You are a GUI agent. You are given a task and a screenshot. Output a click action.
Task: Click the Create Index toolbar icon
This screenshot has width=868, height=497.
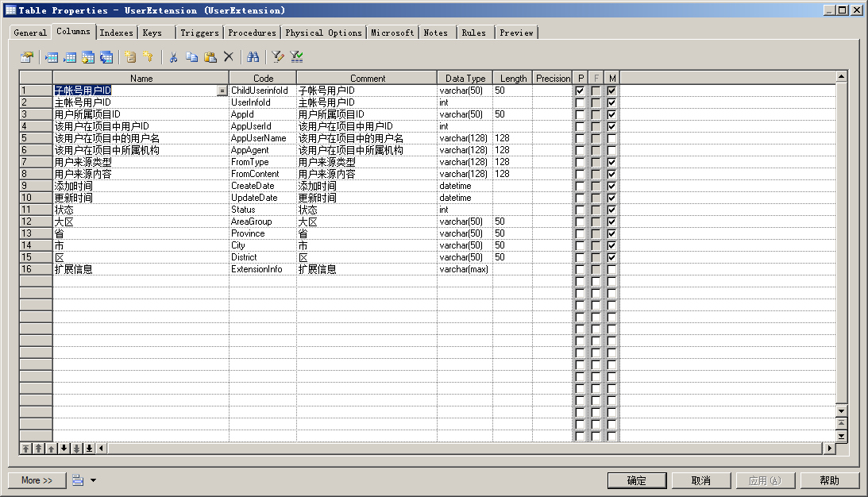point(130,57)
